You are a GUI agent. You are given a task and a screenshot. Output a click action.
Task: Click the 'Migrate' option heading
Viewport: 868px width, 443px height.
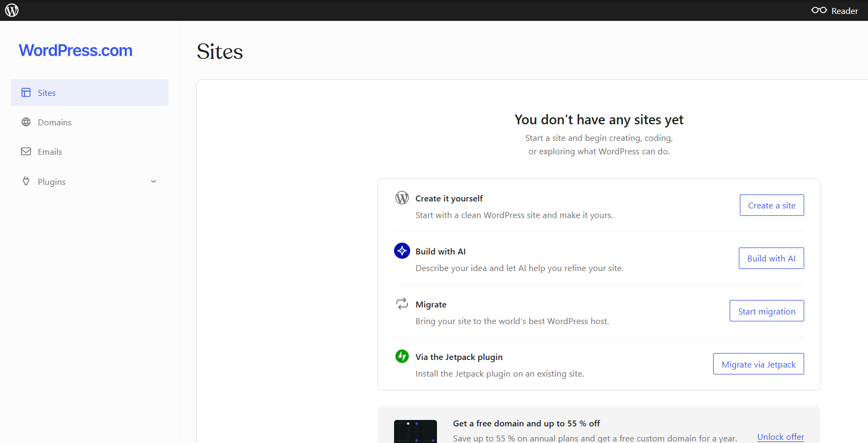(x=431, y=304)
